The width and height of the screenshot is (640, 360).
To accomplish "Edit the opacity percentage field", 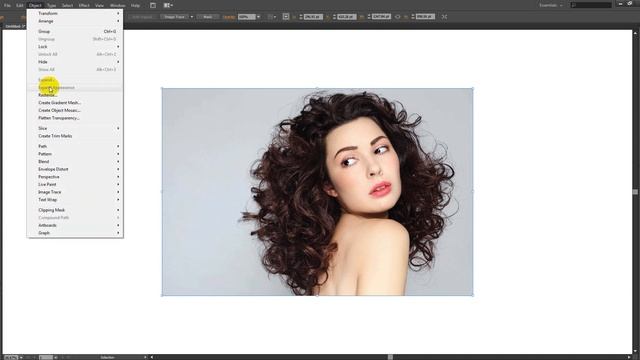I will tap(247, 17).
